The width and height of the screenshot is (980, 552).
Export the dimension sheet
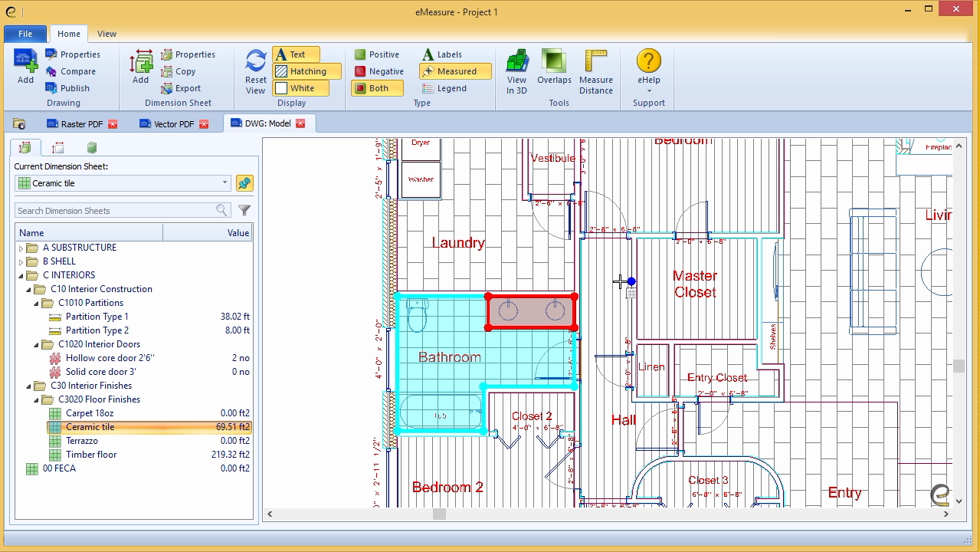pyautogui.click(x=181, y=88)
